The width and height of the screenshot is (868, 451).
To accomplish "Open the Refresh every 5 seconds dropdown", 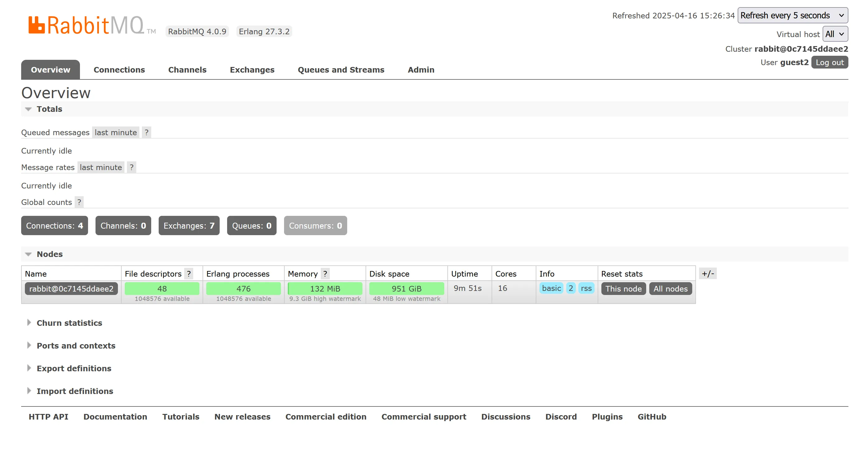I will (x=792, y=15).
